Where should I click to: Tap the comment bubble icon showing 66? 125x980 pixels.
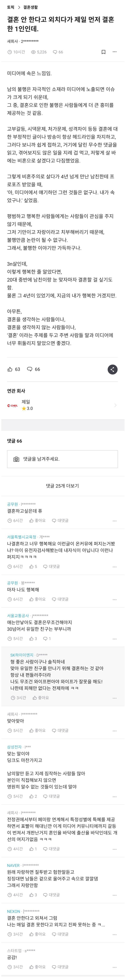click(34, 369)
